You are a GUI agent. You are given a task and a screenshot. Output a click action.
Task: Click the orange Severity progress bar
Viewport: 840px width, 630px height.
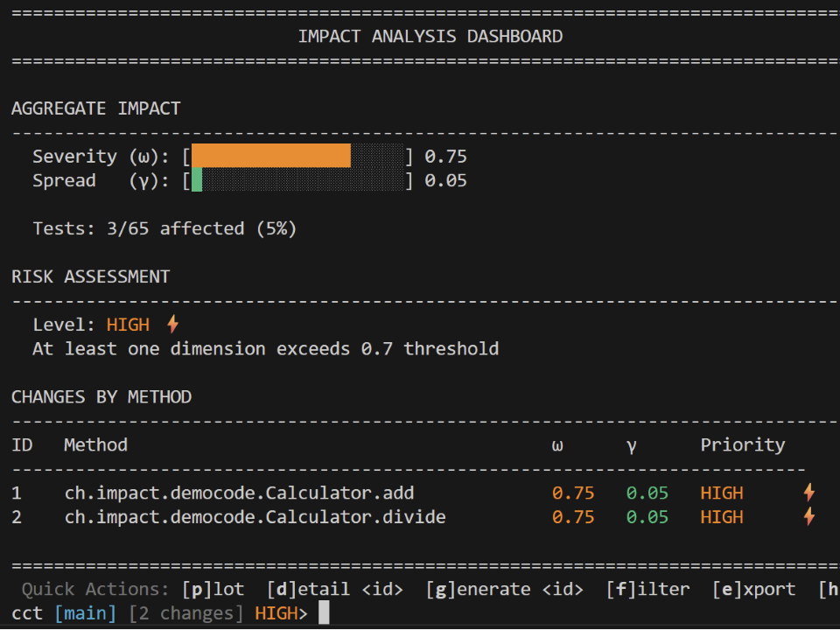point(271,156)
